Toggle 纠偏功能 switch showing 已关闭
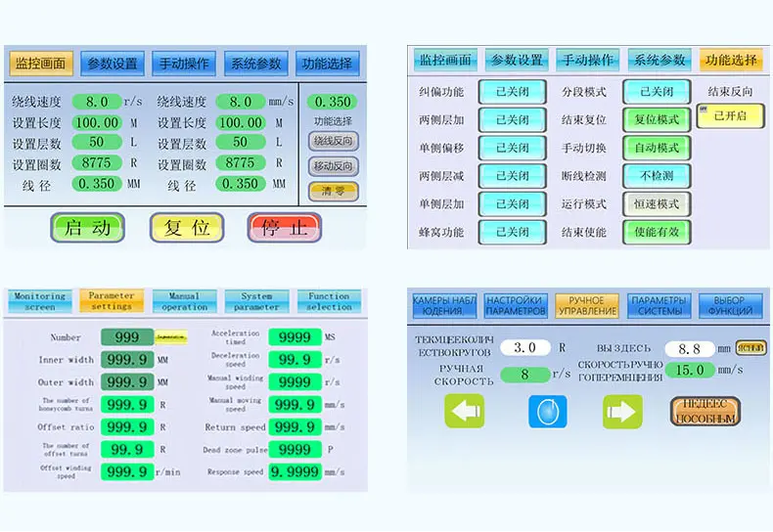Screen dimensions: 773x532 (513, 92)
